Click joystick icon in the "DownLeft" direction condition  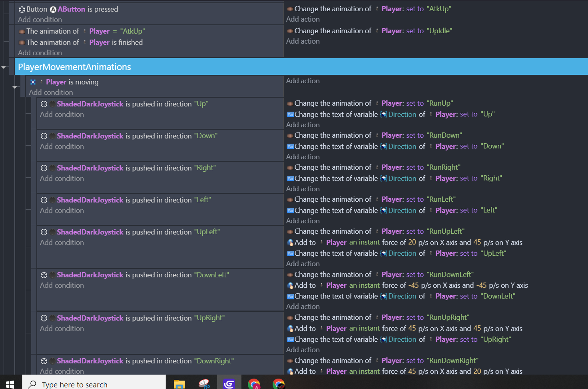(44, 275)
